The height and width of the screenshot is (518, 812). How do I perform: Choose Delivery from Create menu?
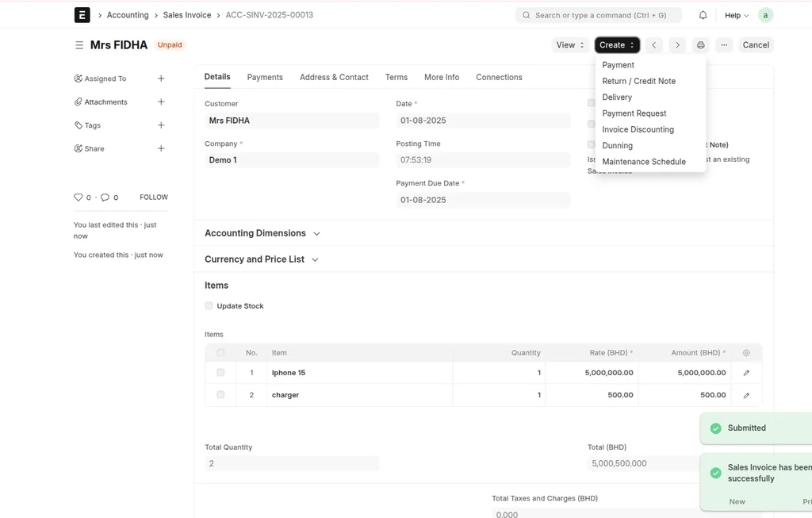pos(617,97)
